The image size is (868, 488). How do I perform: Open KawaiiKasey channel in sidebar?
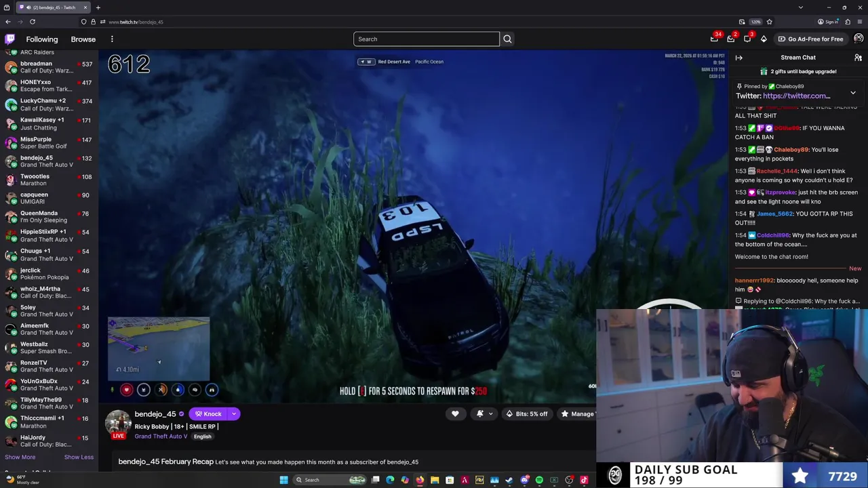pyautogui.click(x=49, y=123)
